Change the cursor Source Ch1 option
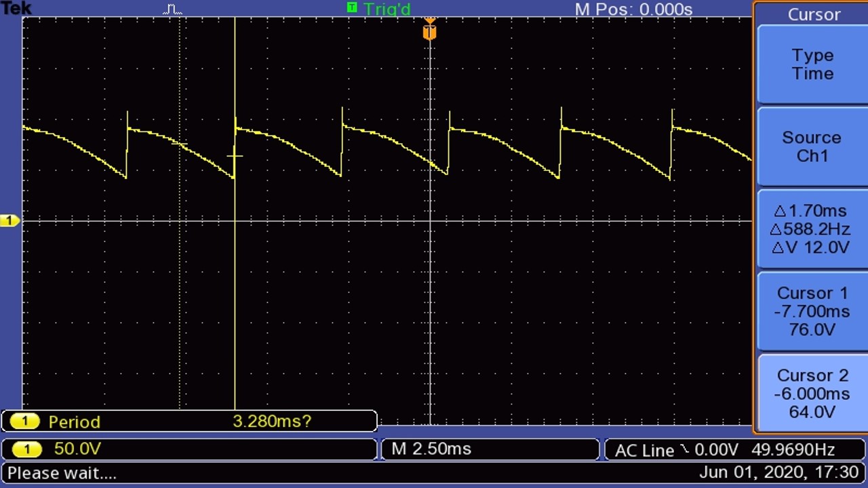 (x=812, y=146)
